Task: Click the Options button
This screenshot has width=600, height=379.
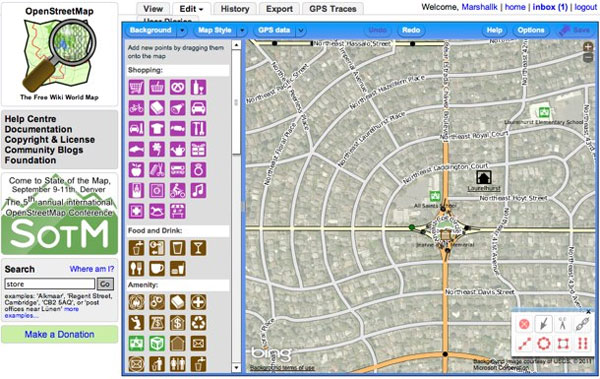Action: point(531,30)
